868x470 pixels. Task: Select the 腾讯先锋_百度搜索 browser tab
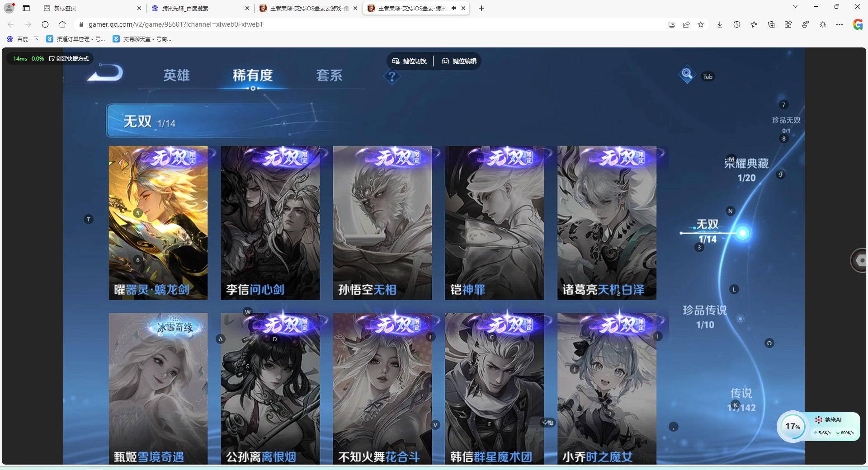click(185, 8)
